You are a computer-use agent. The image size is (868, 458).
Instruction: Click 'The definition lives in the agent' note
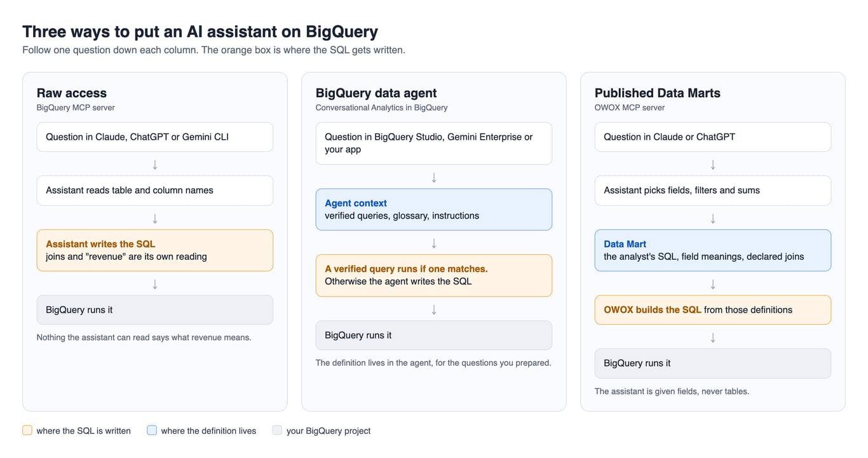(x=433, y=363)
